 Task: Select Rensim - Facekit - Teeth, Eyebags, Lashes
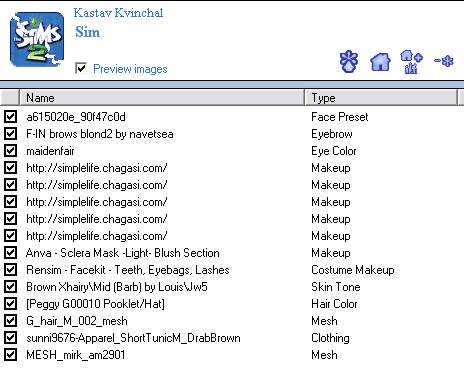(x=128, y=270)
